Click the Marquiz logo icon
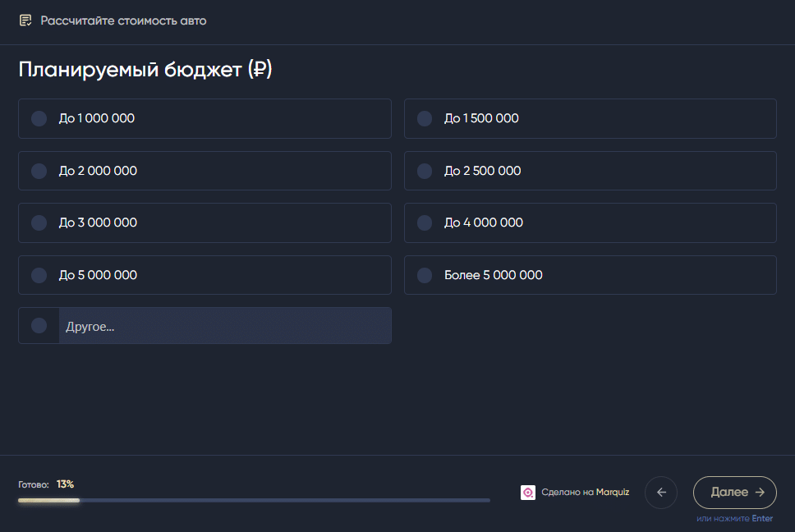Viewport: 795px width, 532px height. pyautogui.click(x=528, y=493)
